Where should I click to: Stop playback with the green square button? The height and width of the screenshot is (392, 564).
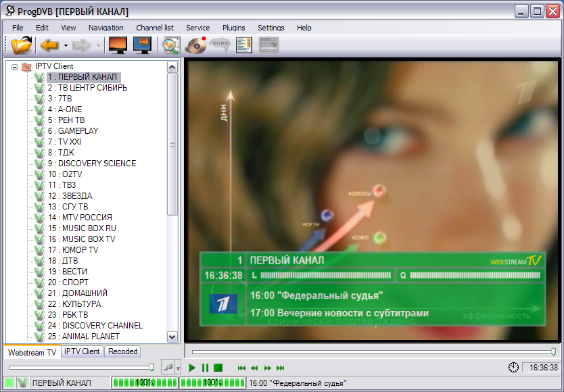tap(218, 368)
